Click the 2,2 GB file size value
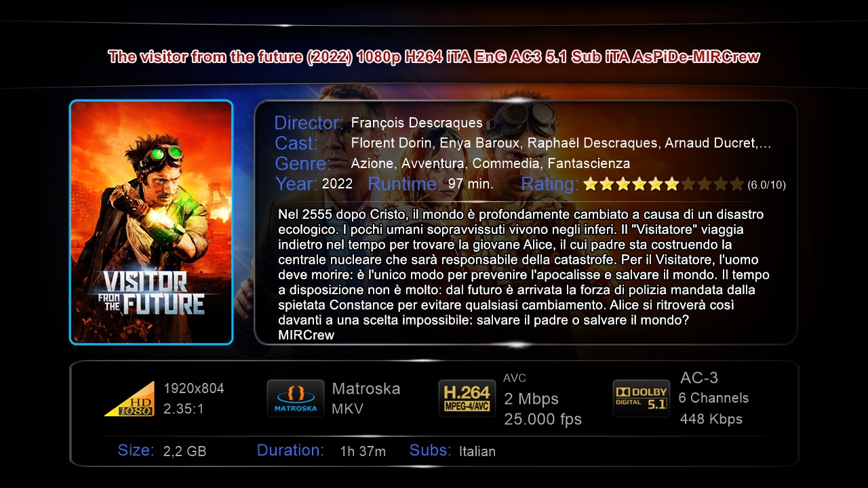868x488 pixels. pyautogui.click(x=184, y=451)
